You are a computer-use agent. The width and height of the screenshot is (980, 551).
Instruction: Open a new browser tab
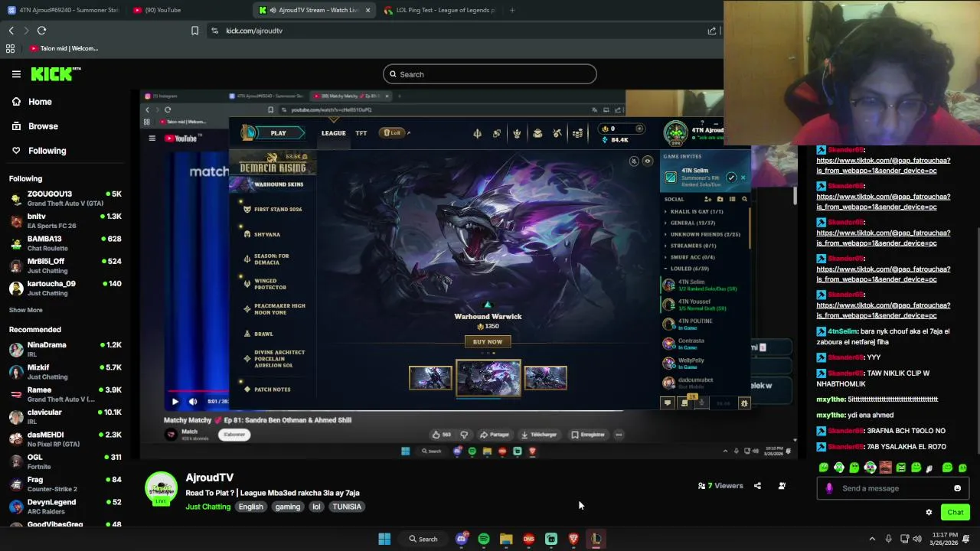(512, 10)
